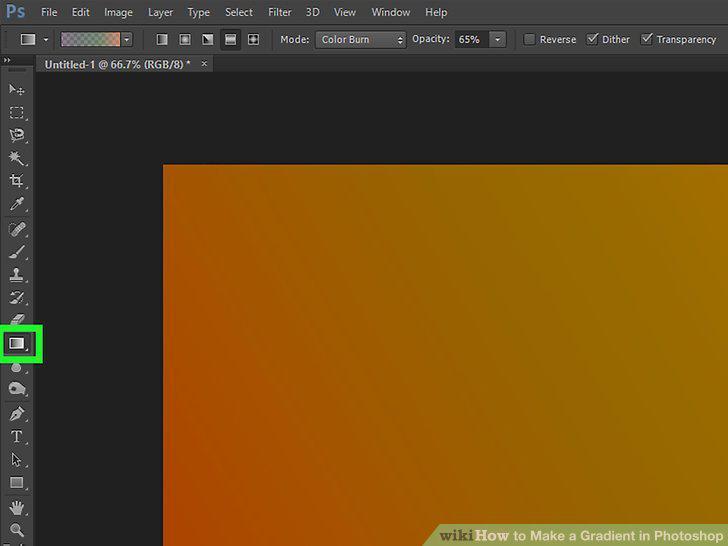
Task: Open the 3D menu
Action: 312,13
